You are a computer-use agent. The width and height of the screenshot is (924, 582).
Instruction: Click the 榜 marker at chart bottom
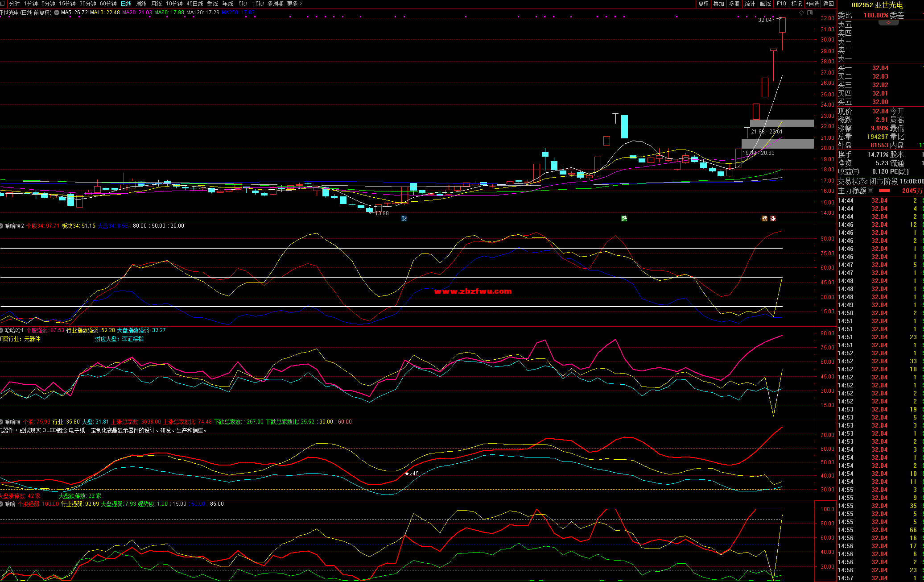pos(765,218)
